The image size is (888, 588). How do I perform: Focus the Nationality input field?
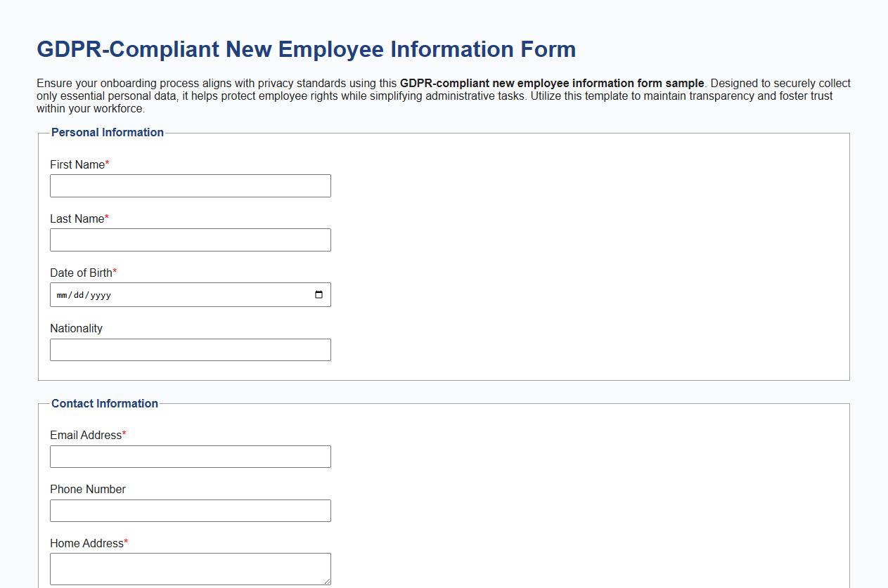(x=190, y=349)
